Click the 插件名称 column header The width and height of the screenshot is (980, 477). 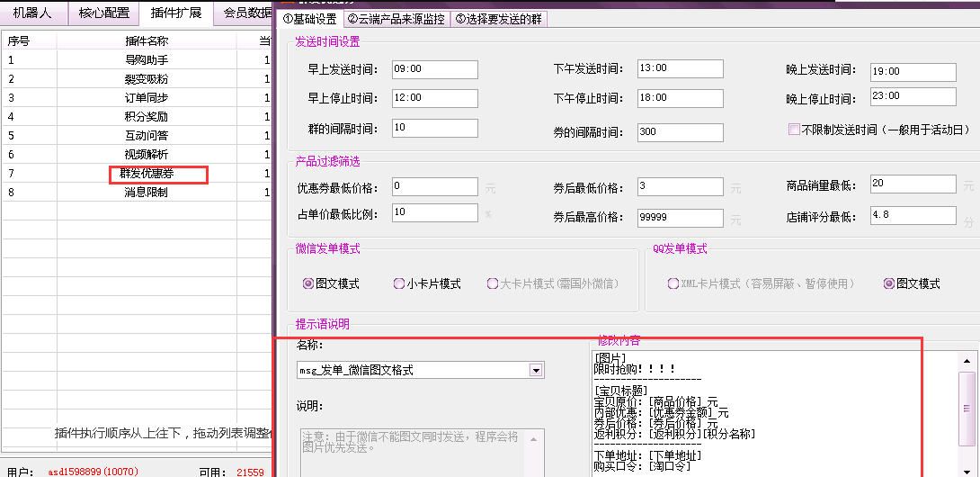pos(146,40)
